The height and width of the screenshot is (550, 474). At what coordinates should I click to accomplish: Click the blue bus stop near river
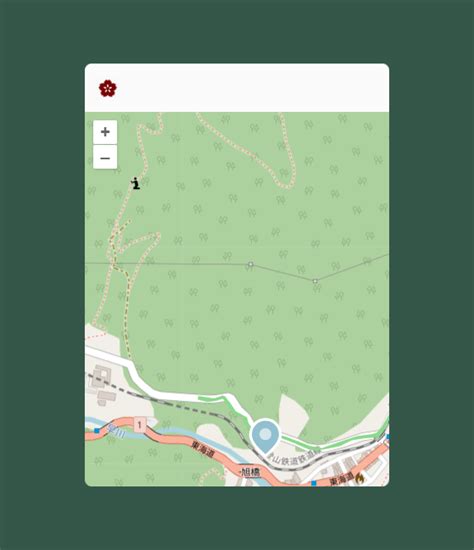(97, 430)
